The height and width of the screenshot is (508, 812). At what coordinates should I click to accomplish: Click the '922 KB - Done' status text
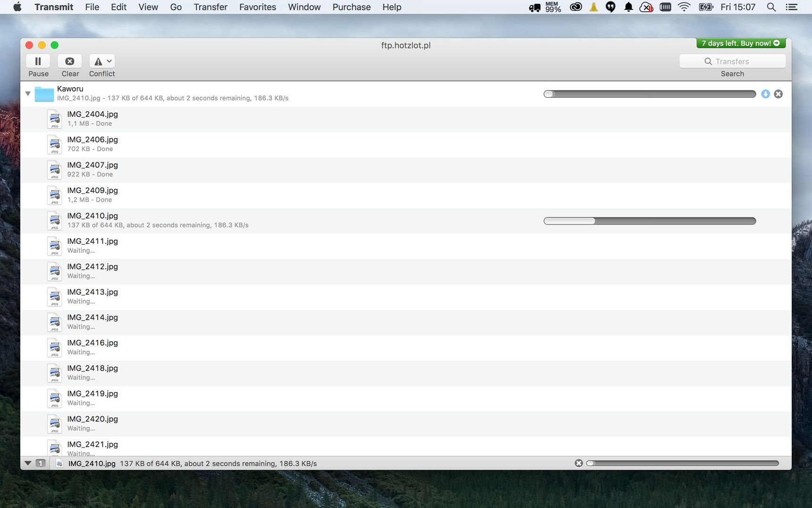(x=90, y=174)
